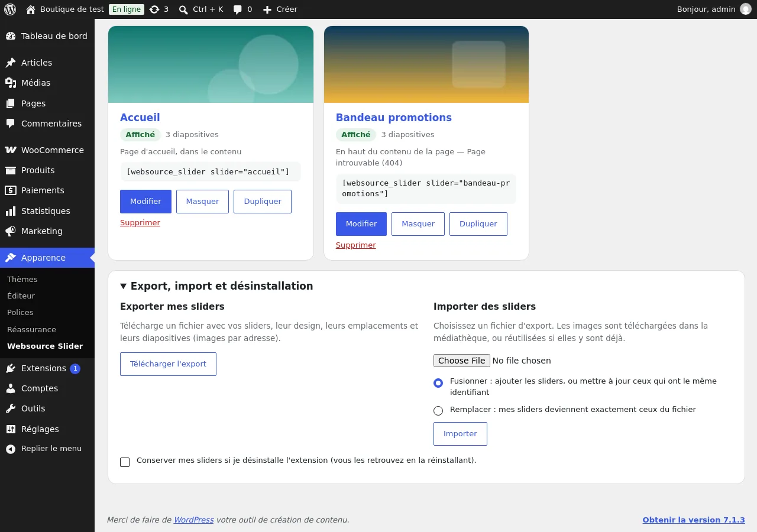Click the Extensions plug icon

11,368
